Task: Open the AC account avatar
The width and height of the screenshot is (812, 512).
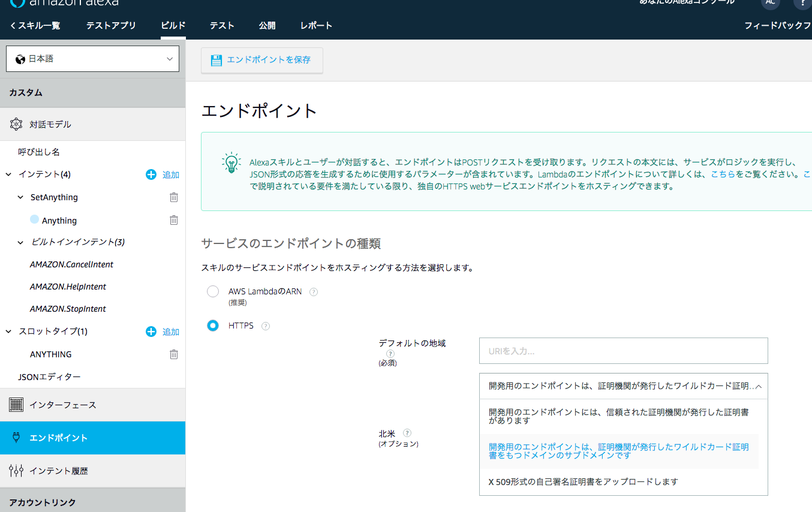Action: tap(771, 2)
